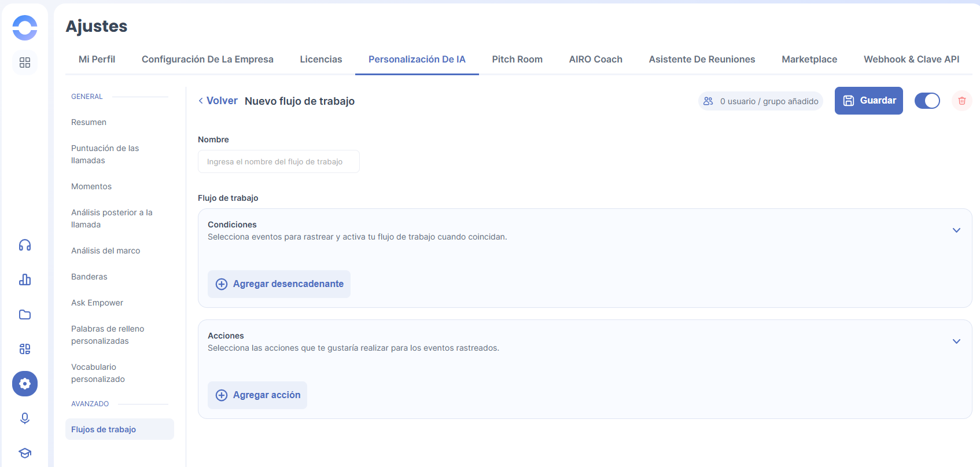This screenshot has height=467, width=980.
Task: Open the bar chart analytics icon
Action: [25, 280]
